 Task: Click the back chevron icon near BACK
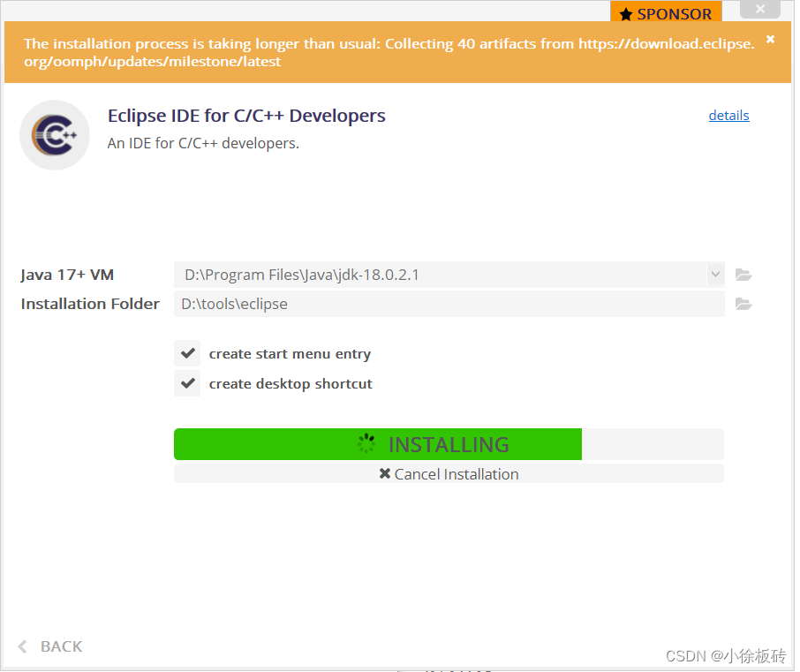tap(21, 646)
